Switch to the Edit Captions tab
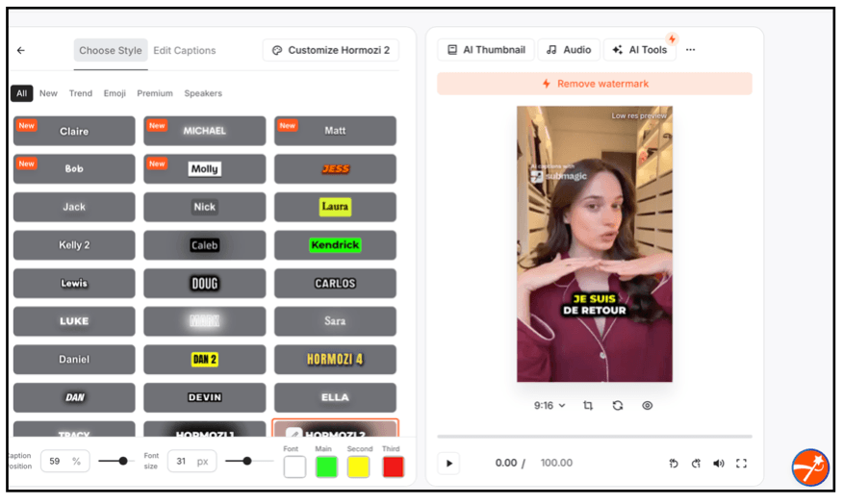The image size is (843, 504). click(x=185, y=51)
